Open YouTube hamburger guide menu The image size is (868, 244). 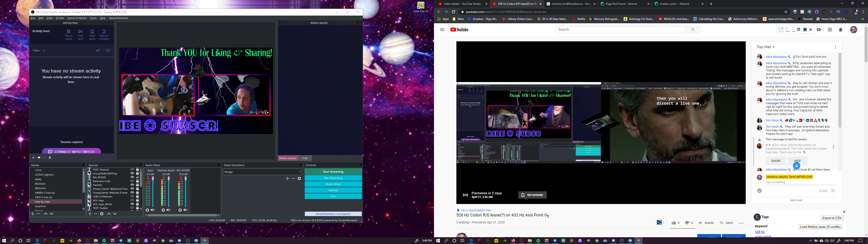point(442,30)
